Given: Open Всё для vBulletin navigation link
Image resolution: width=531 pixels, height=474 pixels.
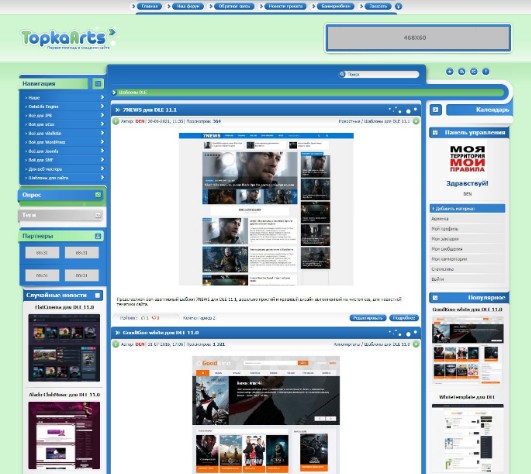Looking at the screenshot, I should click(x=45, y=133).
